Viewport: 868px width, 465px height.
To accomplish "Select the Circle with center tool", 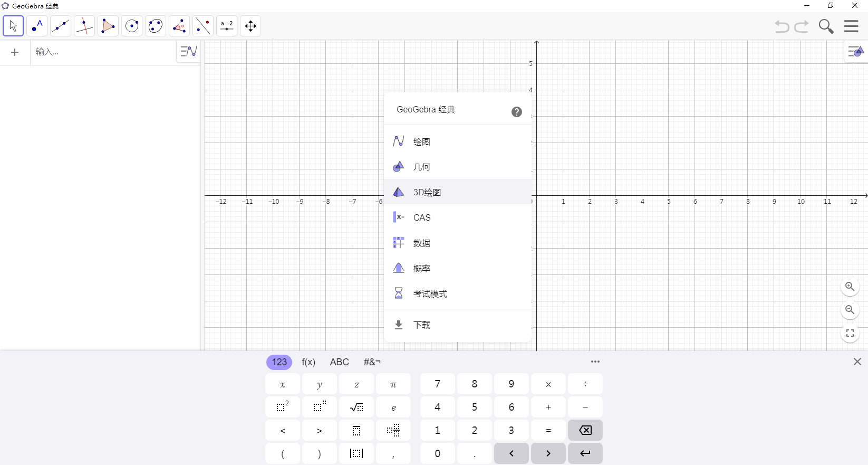I will coord(132,26).
